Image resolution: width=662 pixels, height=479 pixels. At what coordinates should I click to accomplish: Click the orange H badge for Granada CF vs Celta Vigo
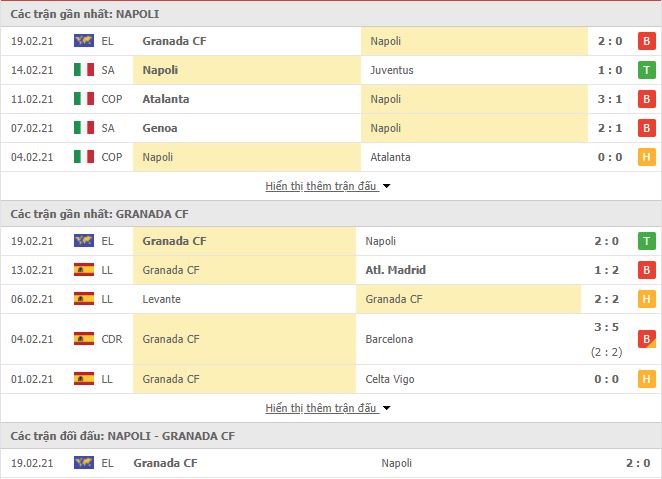[646, 379]
